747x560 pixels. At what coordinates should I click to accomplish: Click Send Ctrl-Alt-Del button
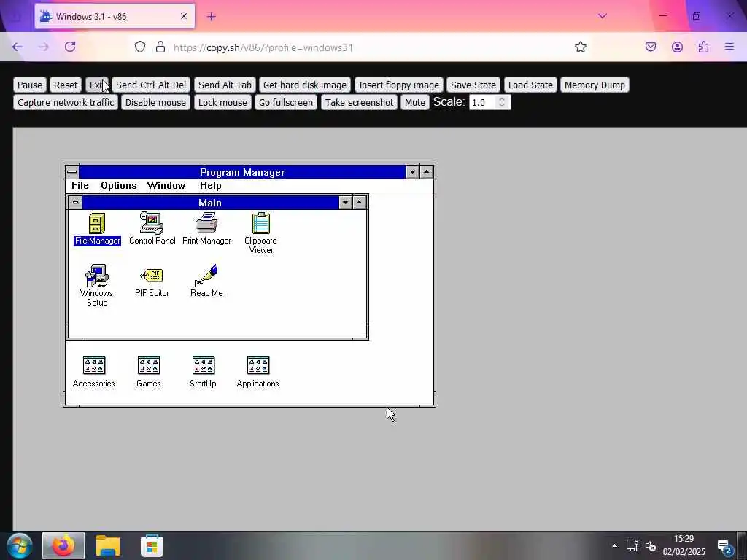151,85
